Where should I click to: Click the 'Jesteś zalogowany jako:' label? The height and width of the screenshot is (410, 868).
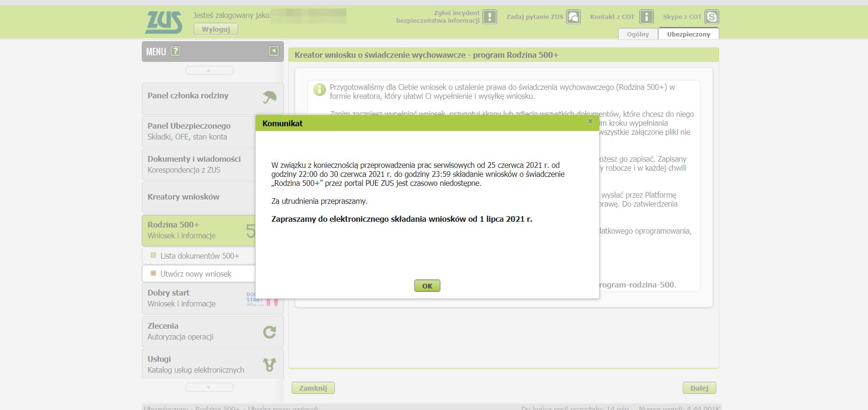[232, 15]
